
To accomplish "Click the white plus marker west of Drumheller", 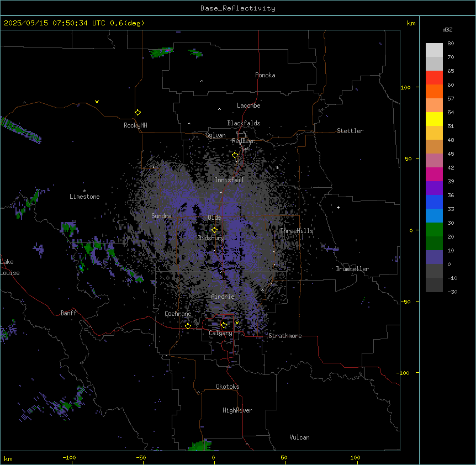I will click(x=338, y=207).
